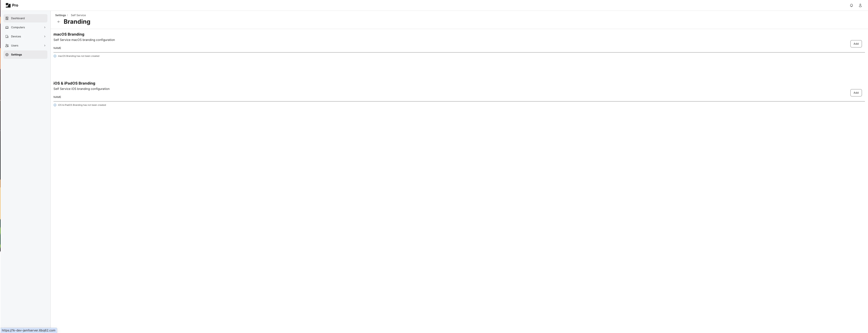Select Settings in the sidebar
This screenshot has height=333, width=868.
(x=25, y=55)
